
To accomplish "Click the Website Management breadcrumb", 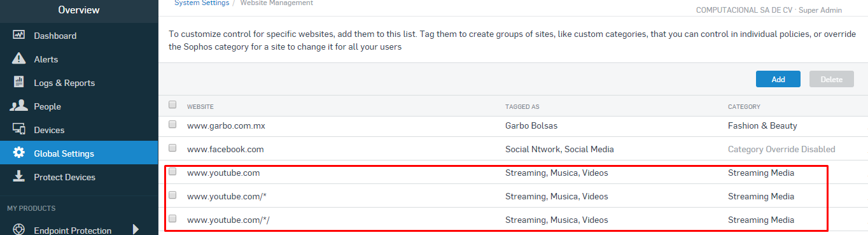I will (x=276, y=3).
